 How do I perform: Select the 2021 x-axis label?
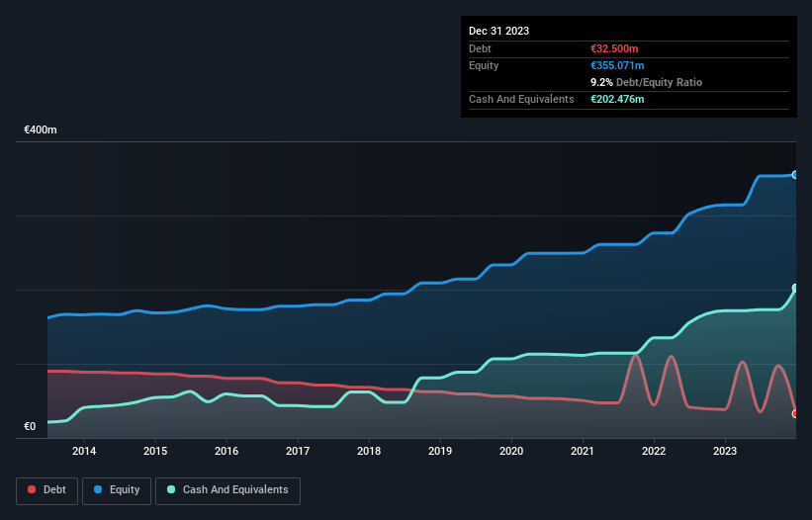click(x=583, y=451)
